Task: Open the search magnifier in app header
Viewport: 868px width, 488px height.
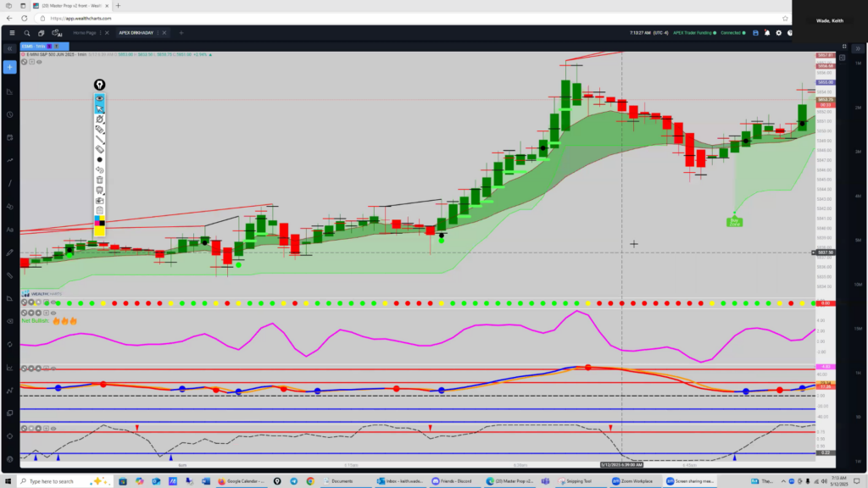Action: coord(26,33)
